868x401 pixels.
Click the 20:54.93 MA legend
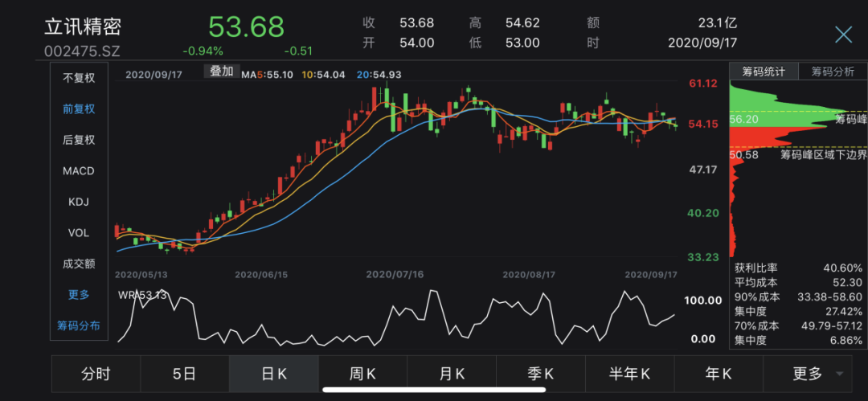click(379, 74)
